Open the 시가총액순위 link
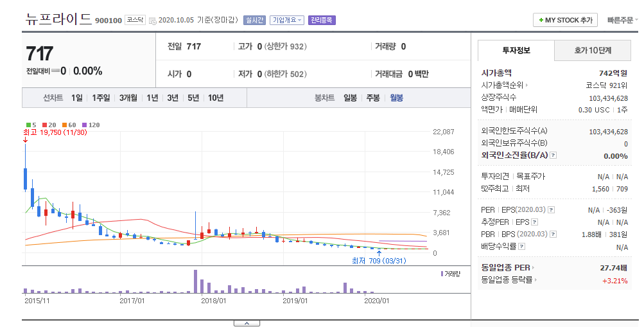This screenshot has width=644, height=327. click(505, 85)
